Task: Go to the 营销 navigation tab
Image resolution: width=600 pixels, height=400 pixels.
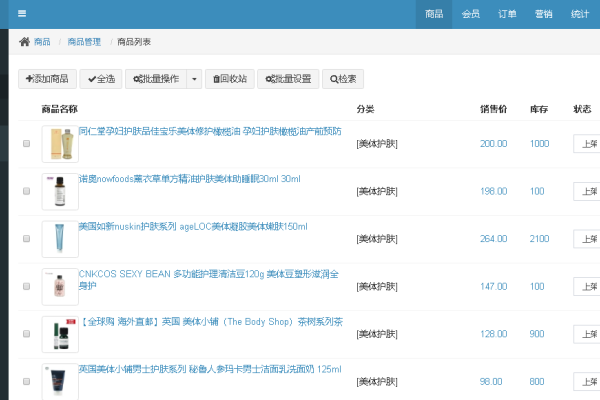Action: click(543, 14)
